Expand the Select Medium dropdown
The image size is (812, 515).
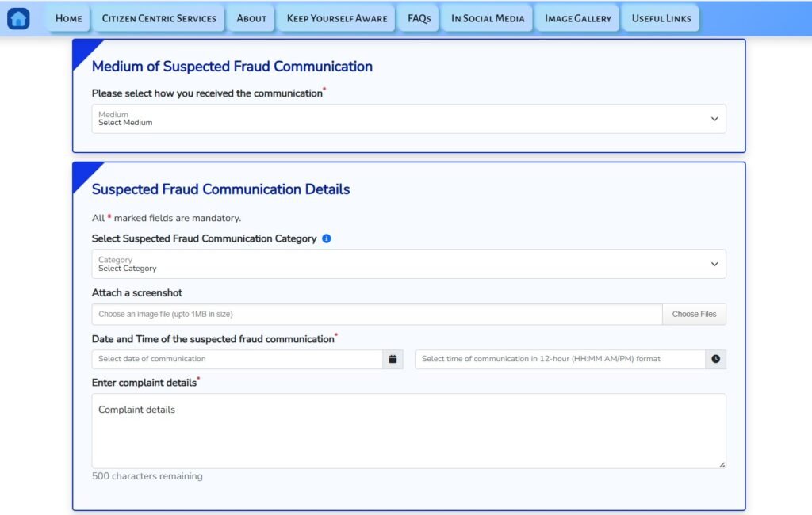(x=396, y=119)
